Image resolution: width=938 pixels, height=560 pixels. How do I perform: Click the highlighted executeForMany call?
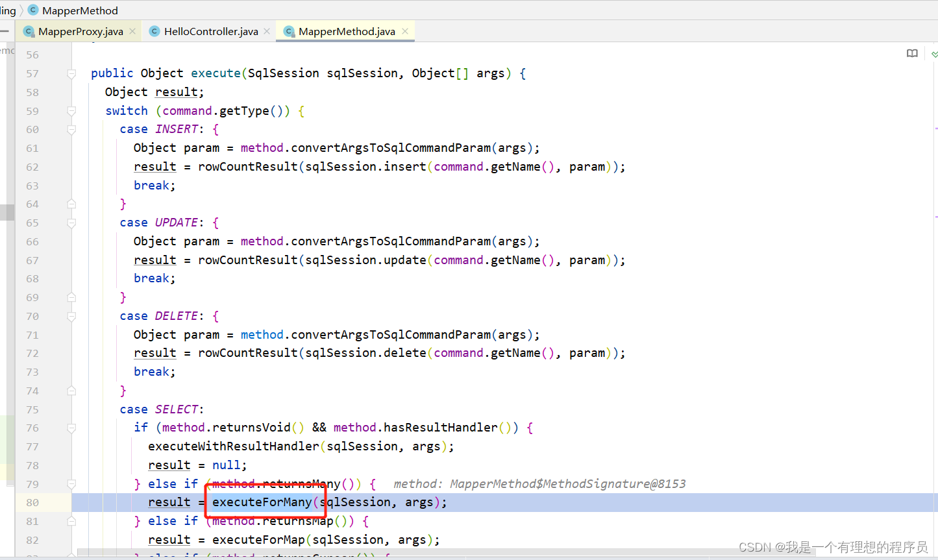pos(262,502)
